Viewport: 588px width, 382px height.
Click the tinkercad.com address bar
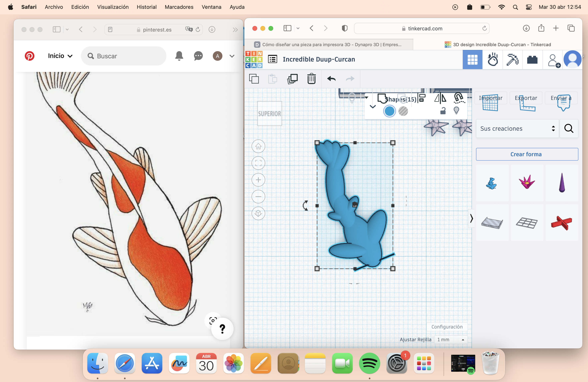(422, 28)
